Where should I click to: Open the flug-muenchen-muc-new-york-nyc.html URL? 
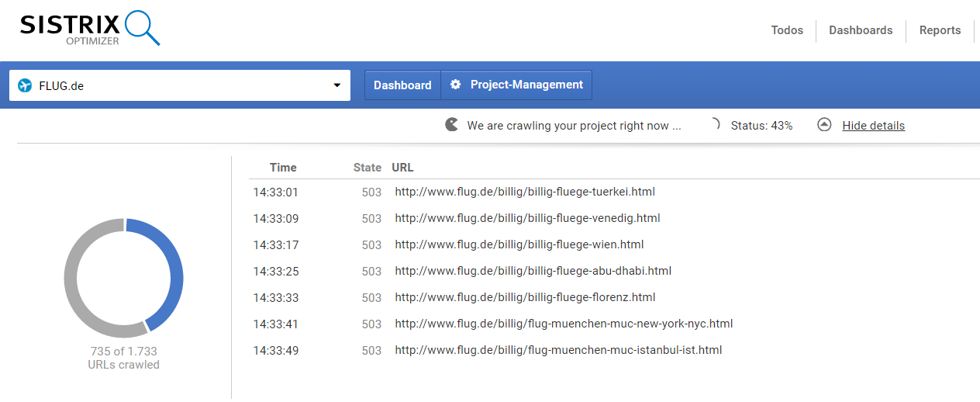point(564,324)
